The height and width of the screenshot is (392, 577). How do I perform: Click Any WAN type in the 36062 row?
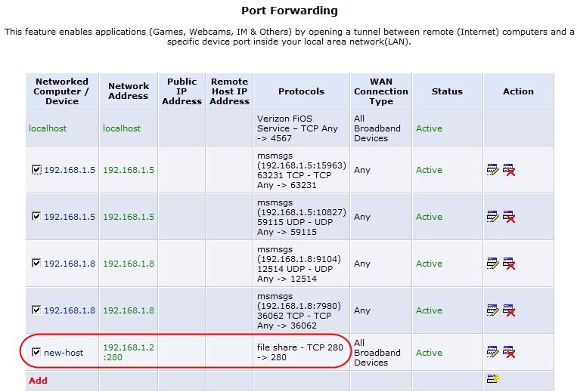click(361, 310)
